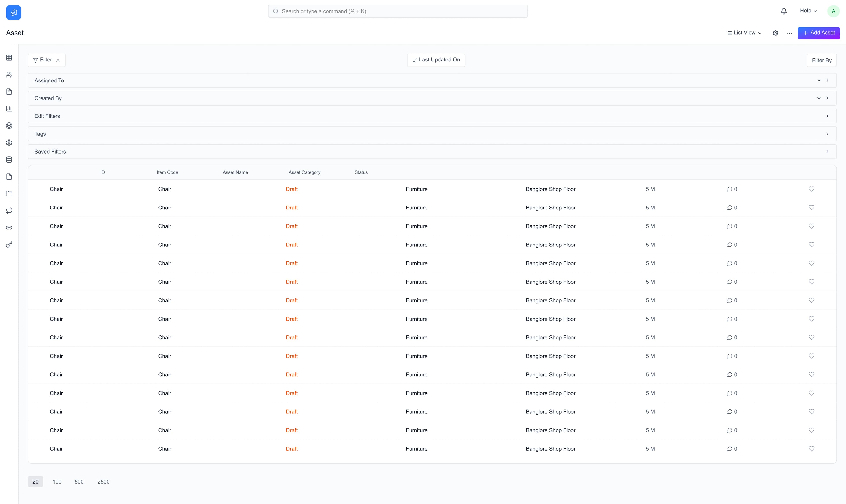
Task: Open the analytics bar chart sidebar icon
Action: pos(9,109)
